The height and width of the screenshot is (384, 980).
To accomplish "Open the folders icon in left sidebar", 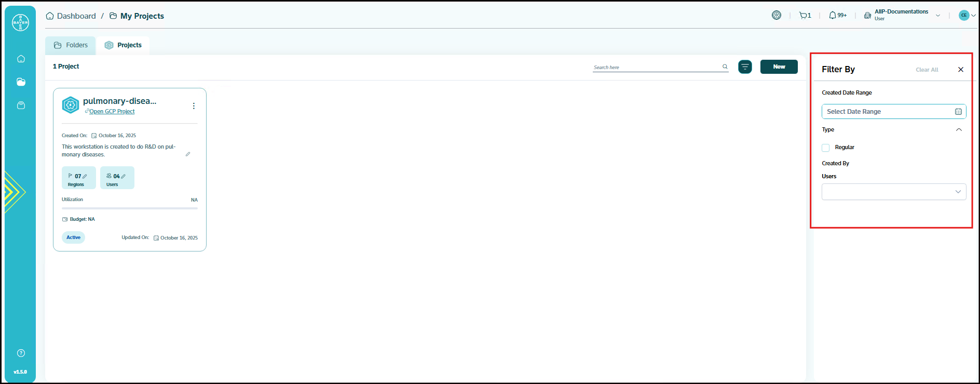I will (x=21, y=82).
